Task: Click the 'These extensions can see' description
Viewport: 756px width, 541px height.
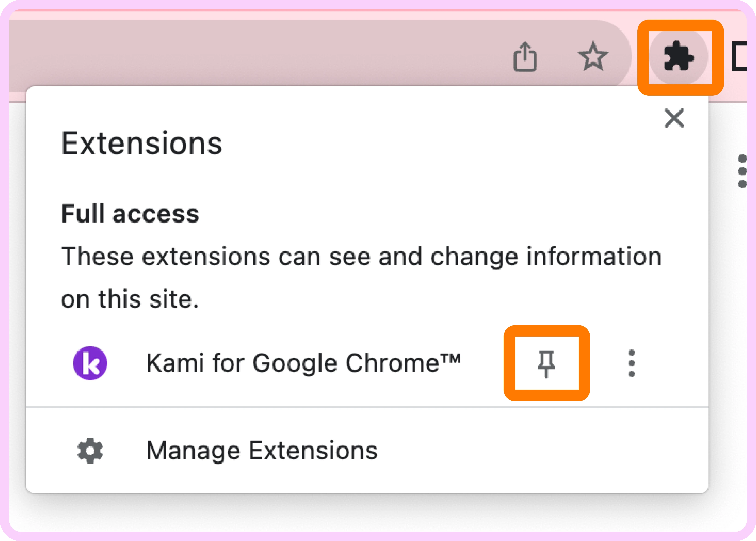Action: tap(361, 256)
